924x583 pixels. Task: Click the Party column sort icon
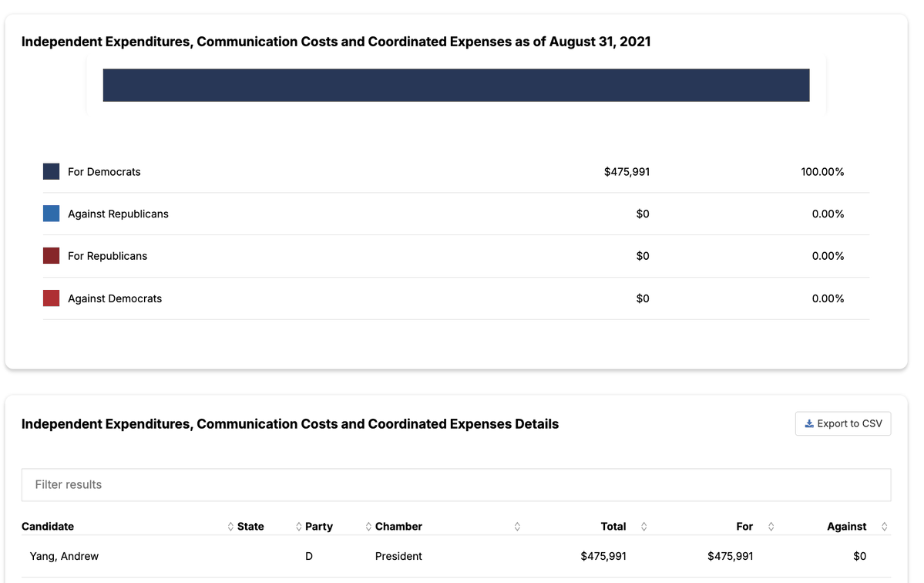point(368,527)
